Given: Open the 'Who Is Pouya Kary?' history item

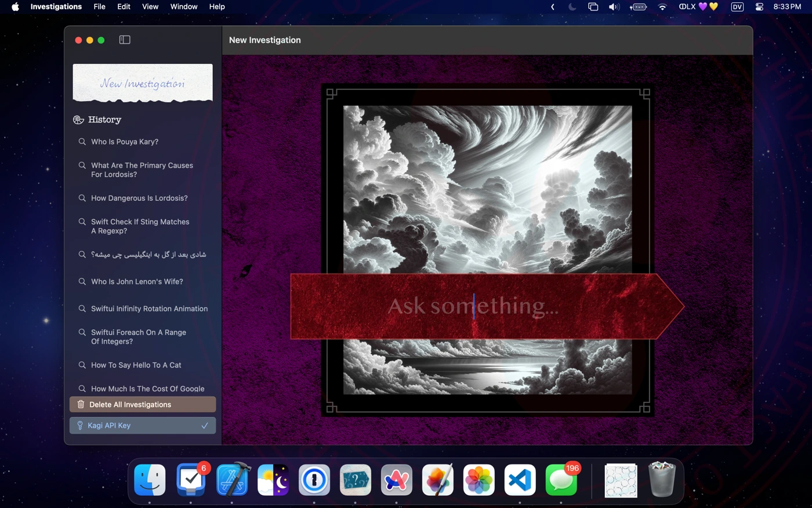Looking at the screenshot, I should pyautogui.click(x=125, y=142).
